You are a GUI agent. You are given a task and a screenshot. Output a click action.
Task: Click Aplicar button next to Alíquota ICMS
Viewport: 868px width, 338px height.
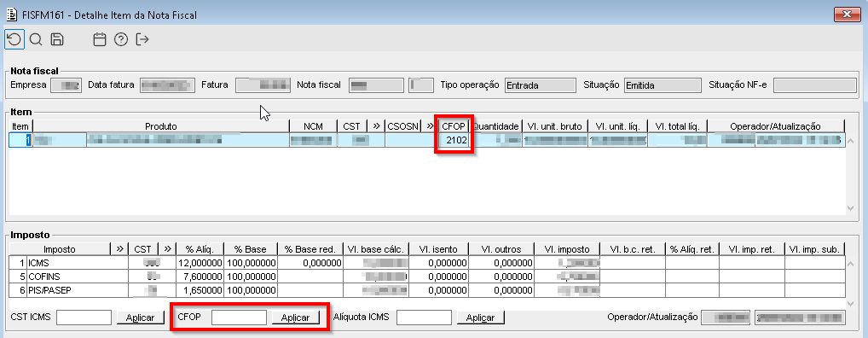coord(481,318)
